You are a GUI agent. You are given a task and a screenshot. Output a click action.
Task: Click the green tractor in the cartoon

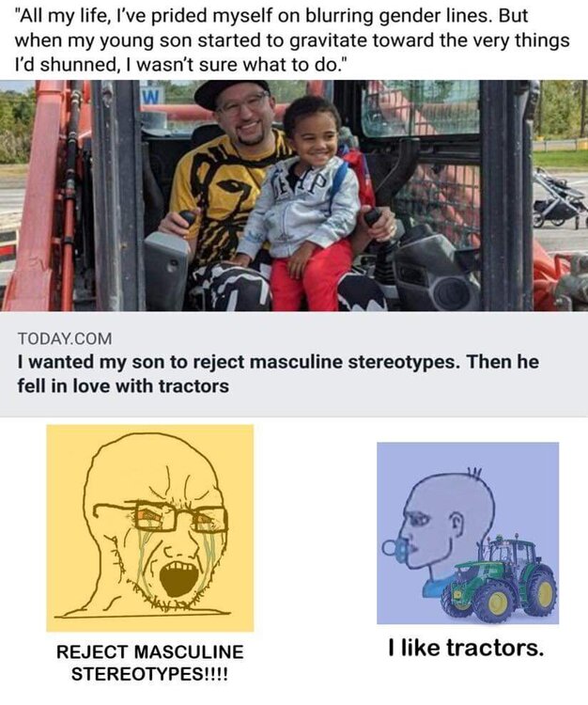[499, 578]
